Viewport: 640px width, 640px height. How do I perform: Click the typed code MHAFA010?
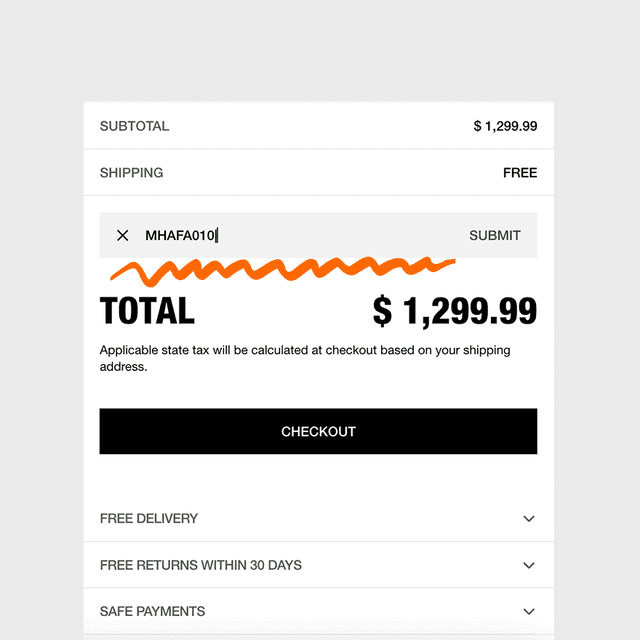point(180,235)
